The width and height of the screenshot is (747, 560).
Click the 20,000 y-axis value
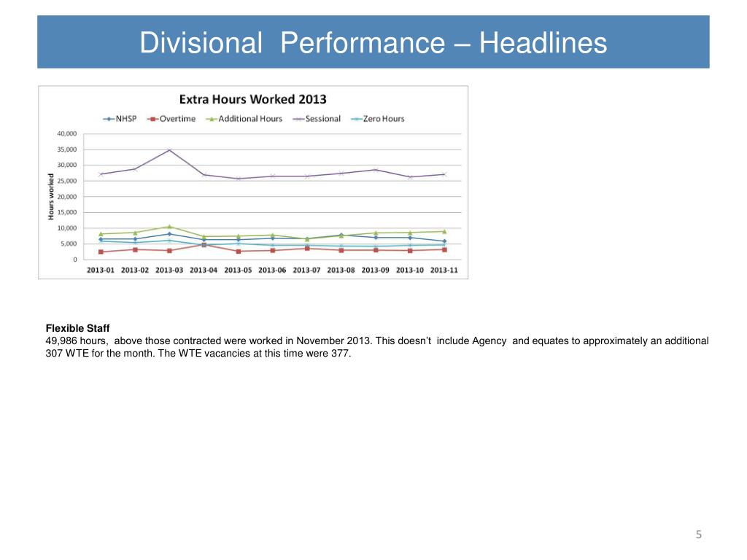66,197
